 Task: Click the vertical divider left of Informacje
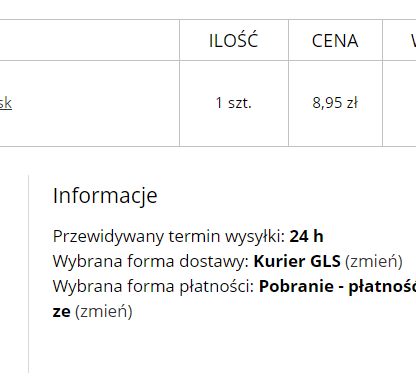coord(29,274)
